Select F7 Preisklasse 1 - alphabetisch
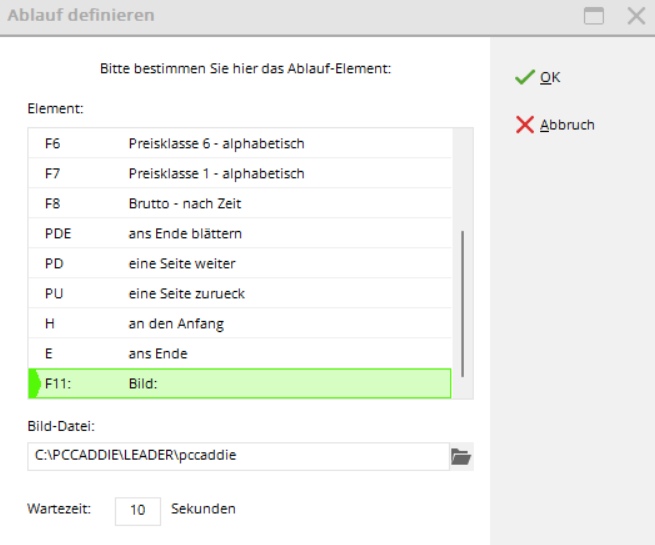Viewport: 655px width, 545px height. 216,173
